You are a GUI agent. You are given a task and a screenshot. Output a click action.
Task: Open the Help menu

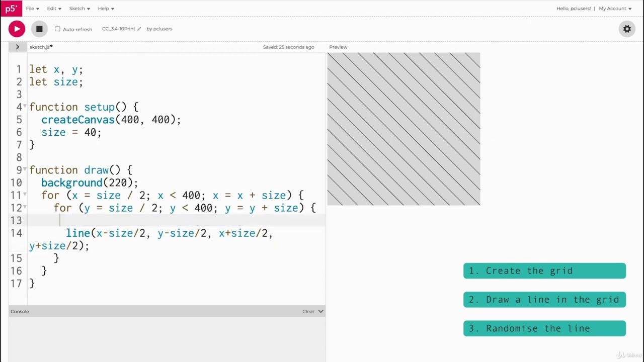tap(106, 9)
